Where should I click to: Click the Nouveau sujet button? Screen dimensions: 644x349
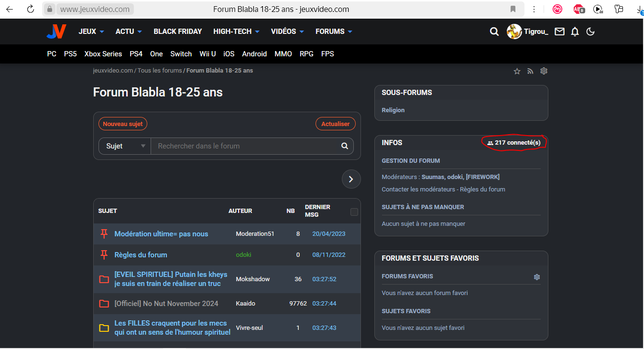pos(123,124)
